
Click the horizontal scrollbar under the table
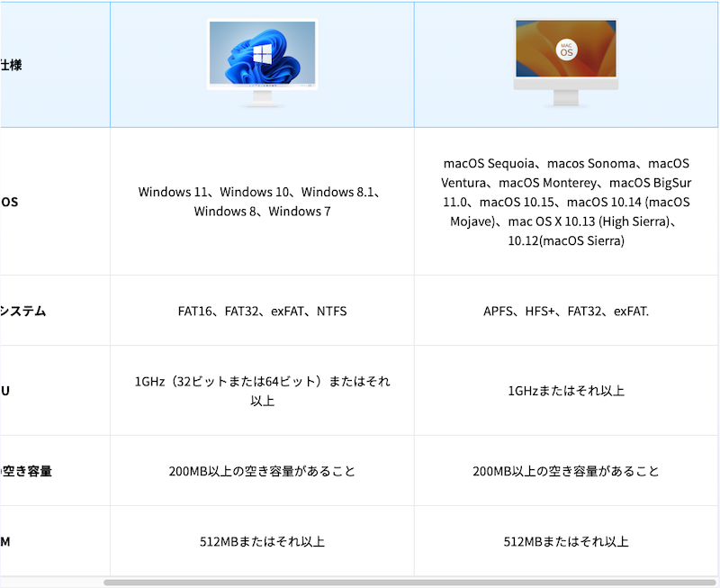pos(410,583)
